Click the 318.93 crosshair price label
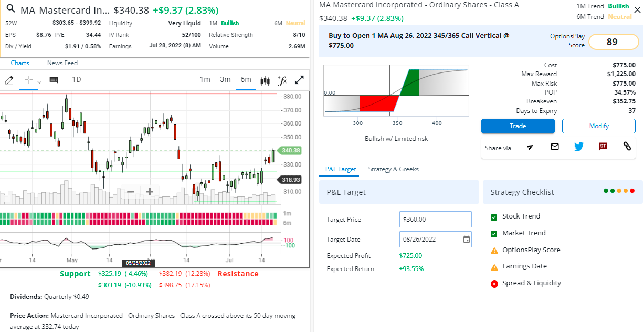644x332 pixels. [x=290, y=180]
